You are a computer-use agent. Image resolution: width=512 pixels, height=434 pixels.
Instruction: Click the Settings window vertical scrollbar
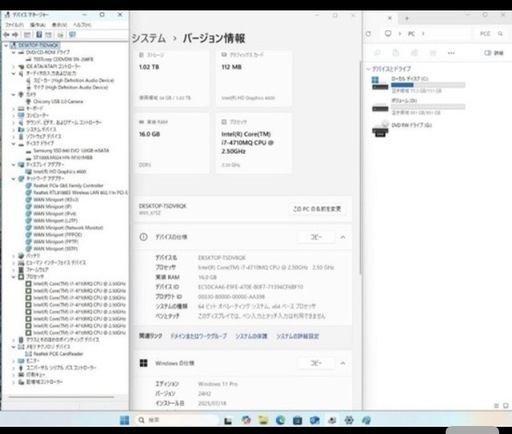pyautogui.click(x=360, y=168)
